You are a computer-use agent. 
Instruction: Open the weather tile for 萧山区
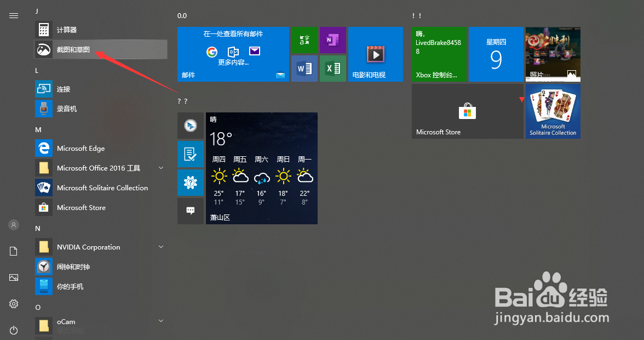[262, 168]
